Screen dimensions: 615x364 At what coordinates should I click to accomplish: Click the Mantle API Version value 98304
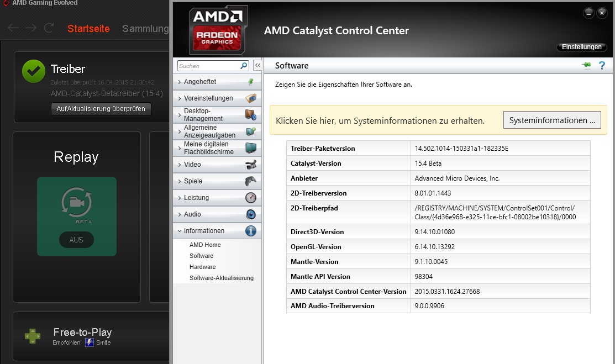pos(424,277)
